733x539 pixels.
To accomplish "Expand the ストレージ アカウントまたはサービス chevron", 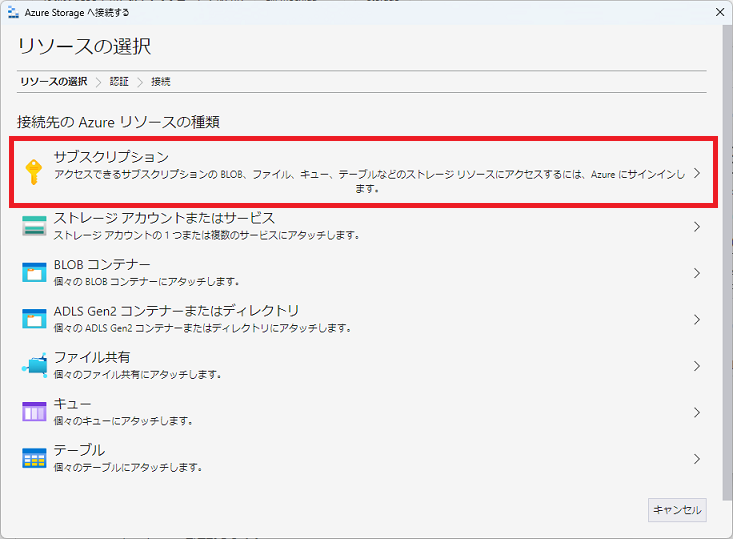I will click(x=697, y=226).
